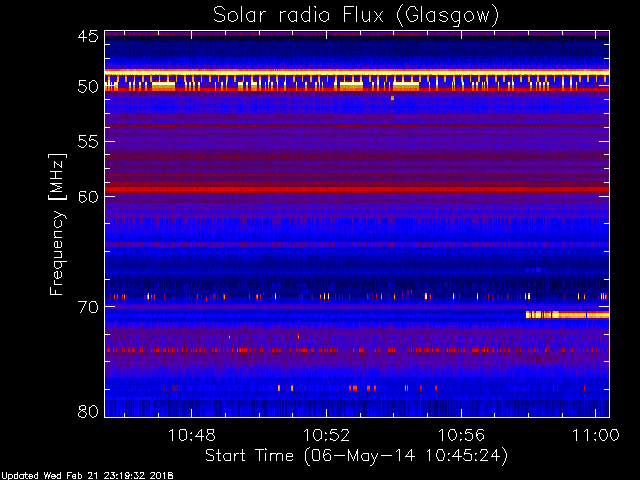Click the 10:56 time tick label
The height and width of the screenshot is (480, 640).
[461, 435]
